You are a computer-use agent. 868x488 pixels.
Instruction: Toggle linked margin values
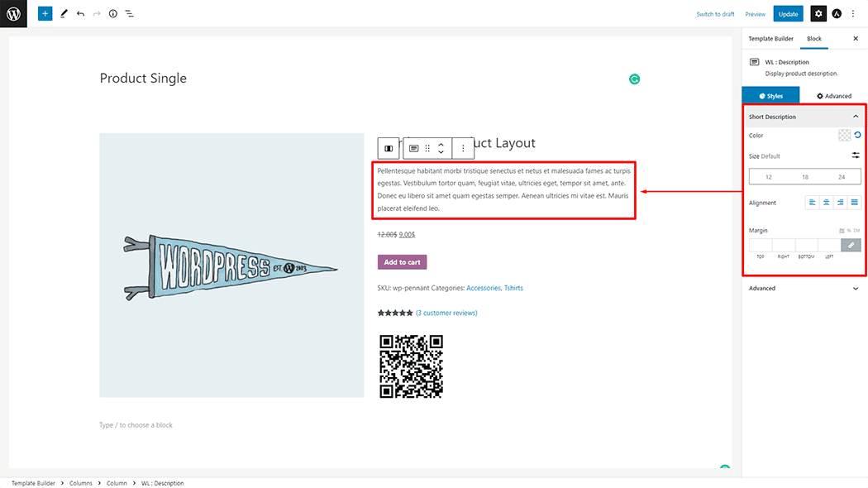pyautogui.click(x=850, y=245)
